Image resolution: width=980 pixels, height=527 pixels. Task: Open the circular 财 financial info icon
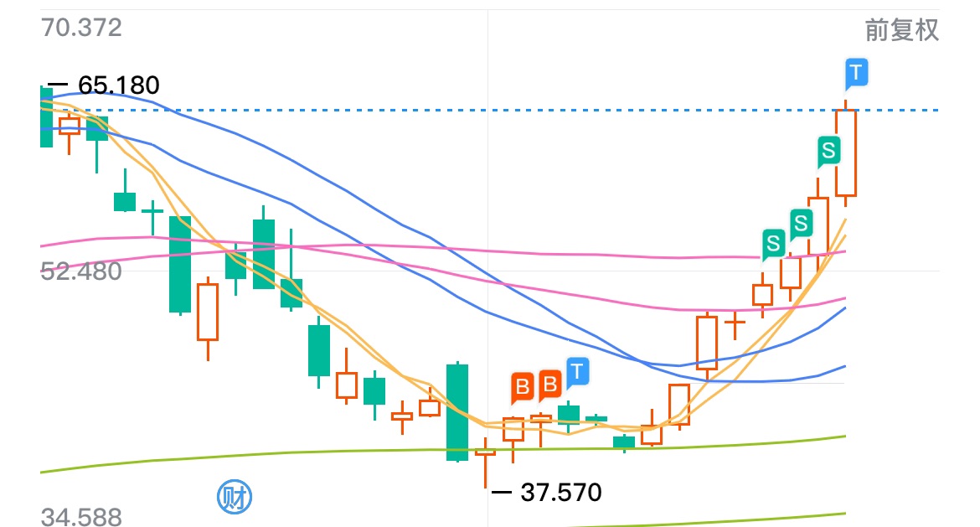point(235,498)
